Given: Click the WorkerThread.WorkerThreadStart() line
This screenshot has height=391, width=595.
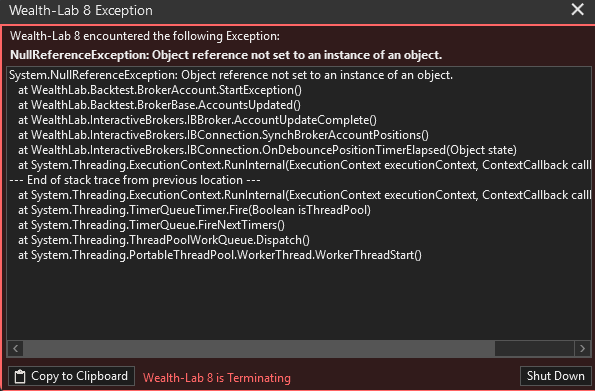Looking at the screenshot, I should pos(220,255).
